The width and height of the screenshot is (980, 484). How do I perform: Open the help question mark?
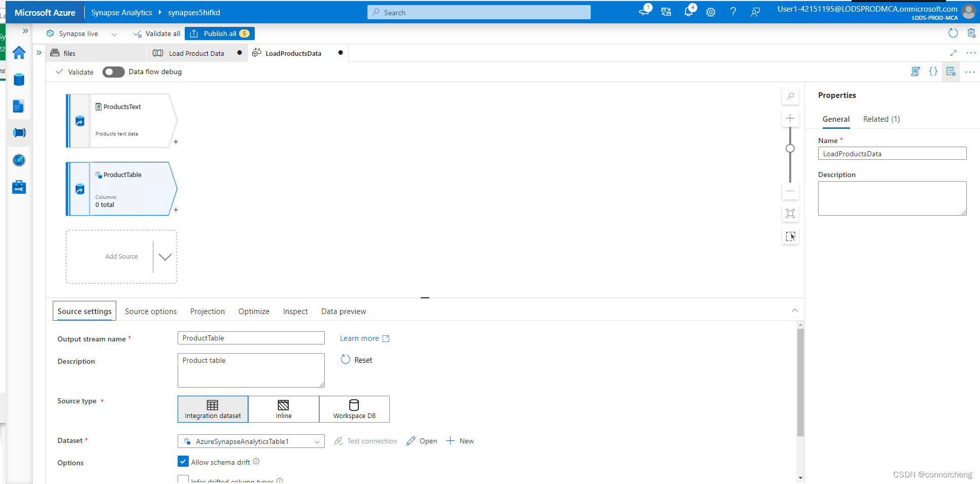(x=733, y=12)
